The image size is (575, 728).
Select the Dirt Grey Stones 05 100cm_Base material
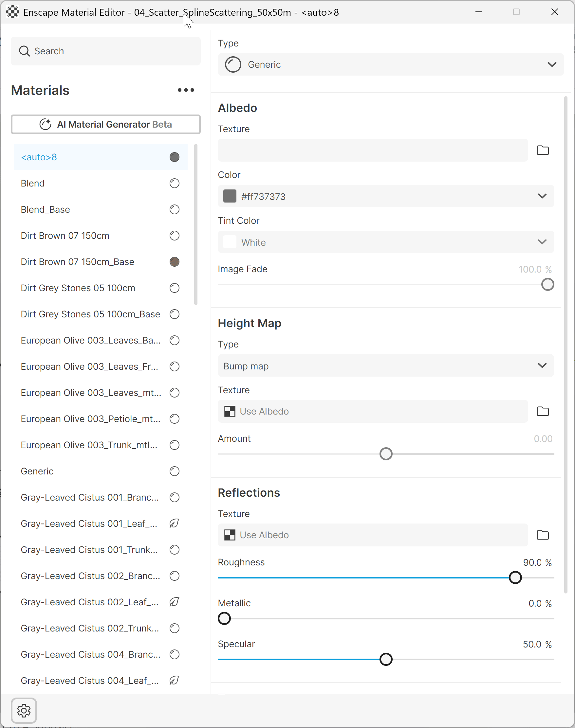pyautogui.click(x=101, y=314)
